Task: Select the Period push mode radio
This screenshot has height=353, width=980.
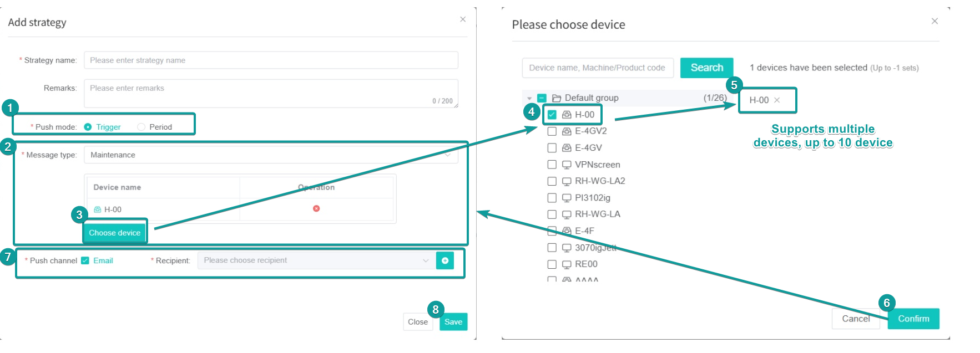Action: click(141, 127)
